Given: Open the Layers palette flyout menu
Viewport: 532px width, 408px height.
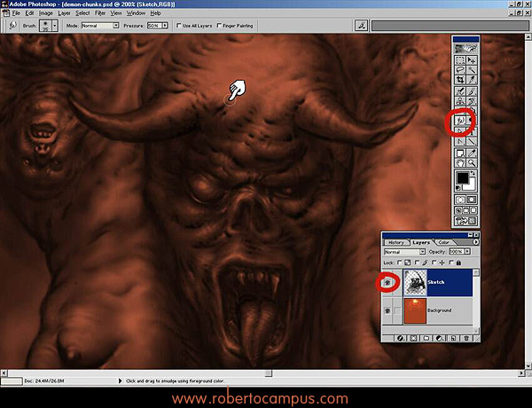Looking at the screenshot, I should click(x=476, y=242).
